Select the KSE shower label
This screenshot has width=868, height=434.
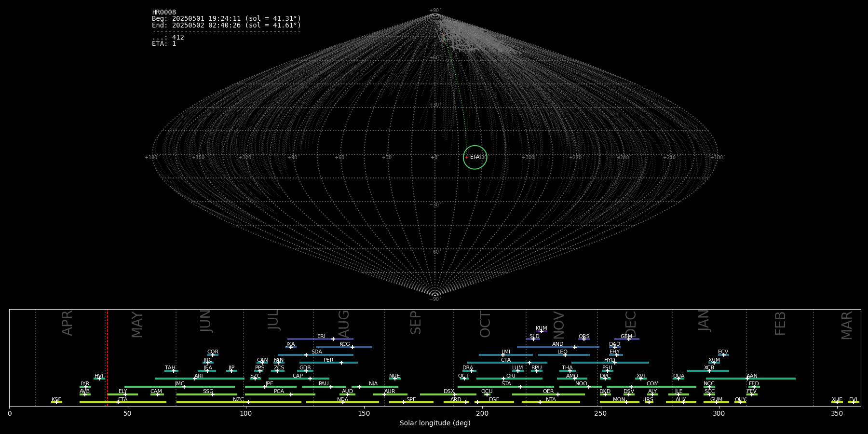tap(56, 399)
